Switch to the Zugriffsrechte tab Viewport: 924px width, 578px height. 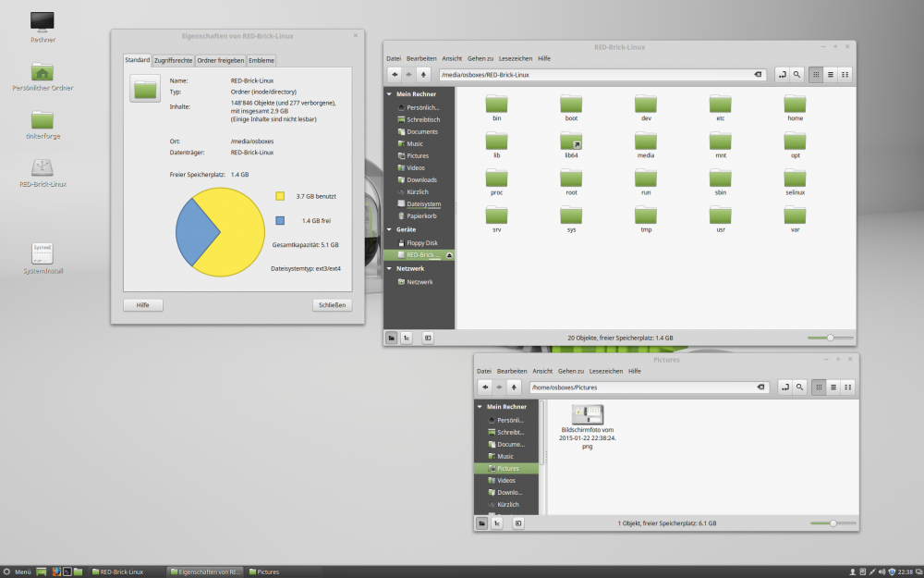tap(173, 60)
